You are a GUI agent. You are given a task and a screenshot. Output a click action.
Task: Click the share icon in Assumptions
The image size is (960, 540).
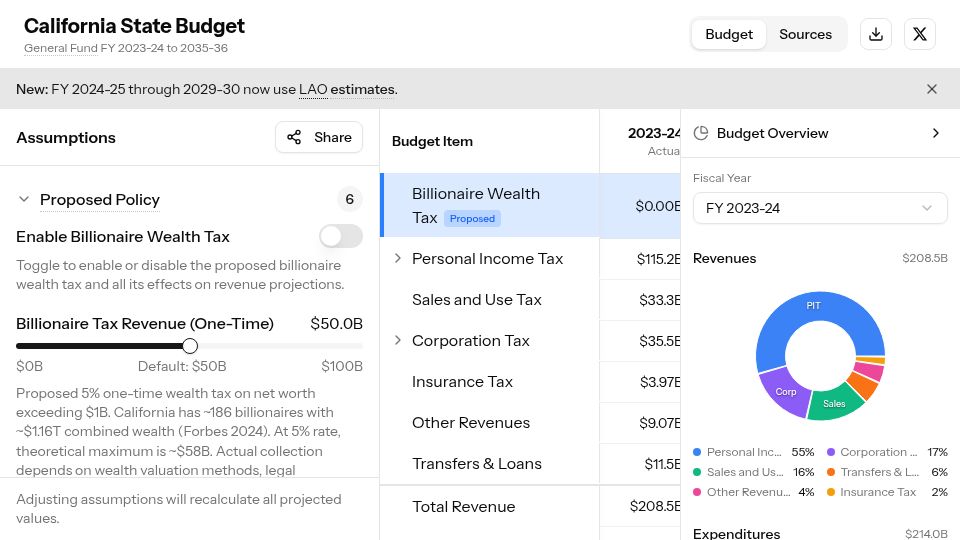[294, 137]
